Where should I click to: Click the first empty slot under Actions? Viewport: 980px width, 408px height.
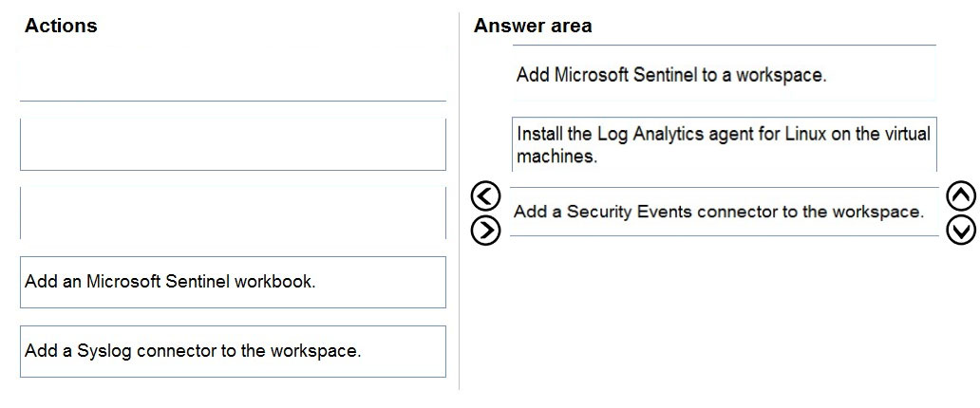coord(233,74)
